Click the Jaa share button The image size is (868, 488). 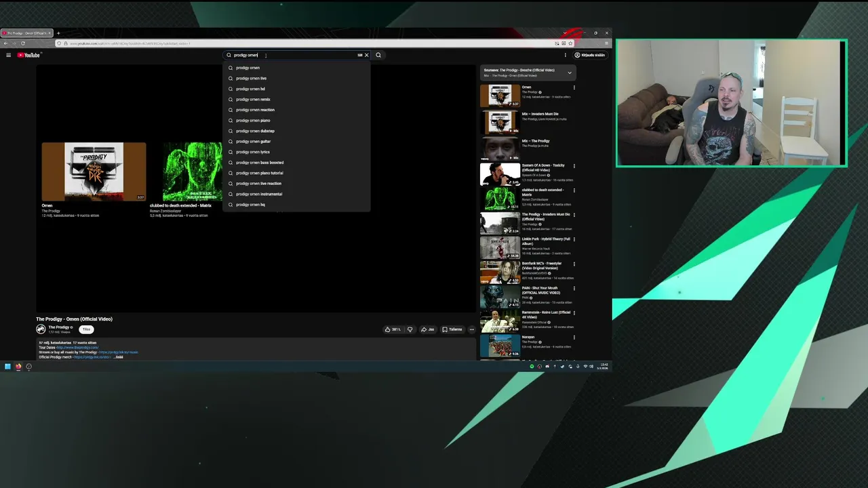[x=428, y=329]
